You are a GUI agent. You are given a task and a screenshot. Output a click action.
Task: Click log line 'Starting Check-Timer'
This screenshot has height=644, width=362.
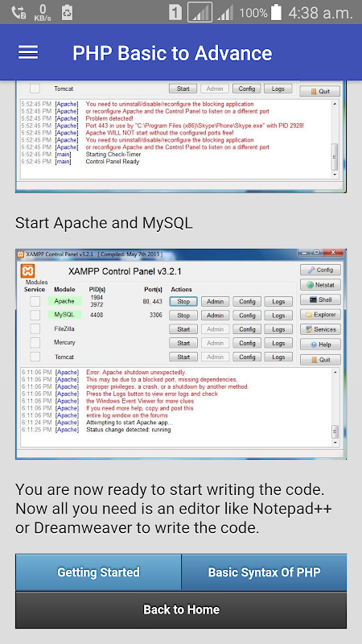click(113, 155)
